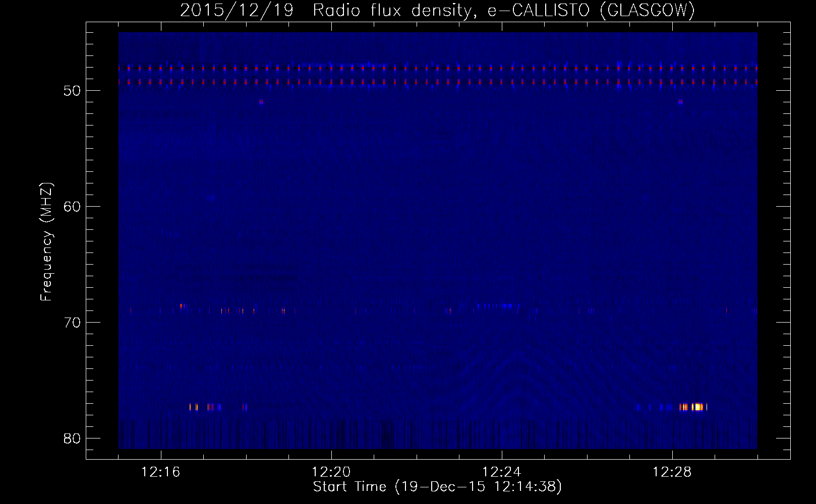Select the 70 frequency tick label
Viewport: 816px width, 504px height.
73,323
